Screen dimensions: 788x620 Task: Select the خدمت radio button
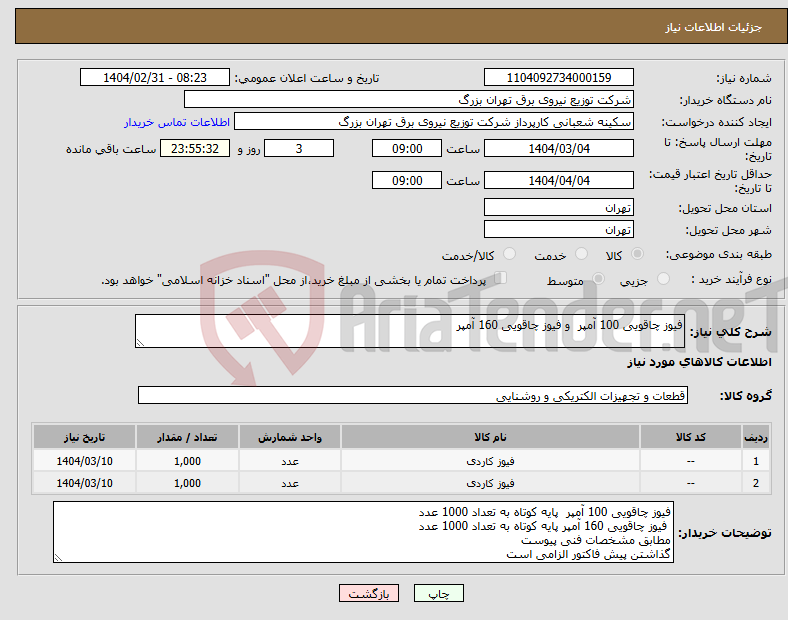click(x=581, y=254)
